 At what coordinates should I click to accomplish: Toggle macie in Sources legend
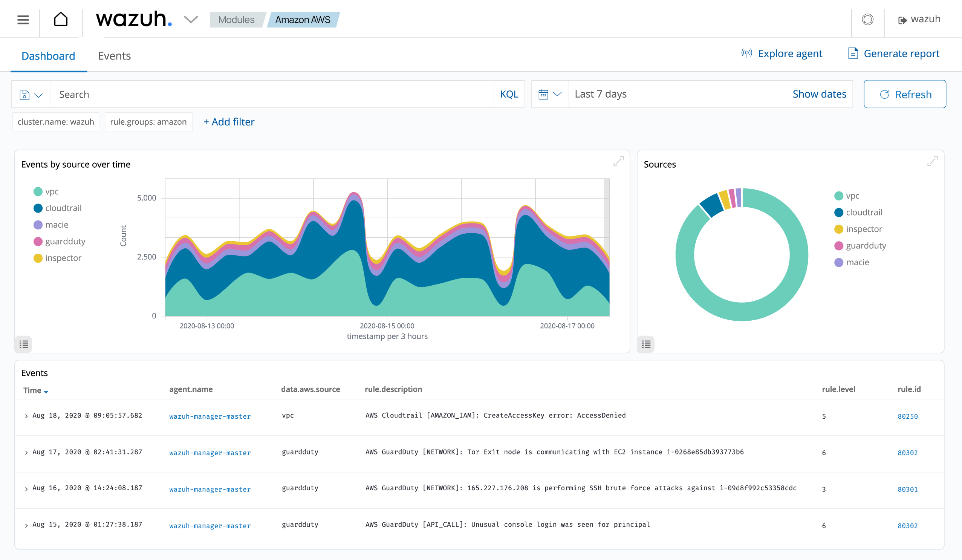point(852,262)
